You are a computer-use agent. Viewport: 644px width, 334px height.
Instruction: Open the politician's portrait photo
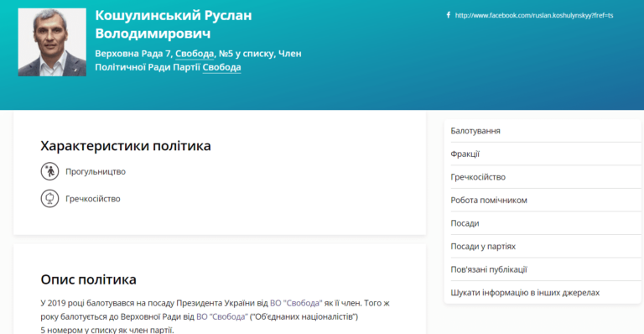52,42
